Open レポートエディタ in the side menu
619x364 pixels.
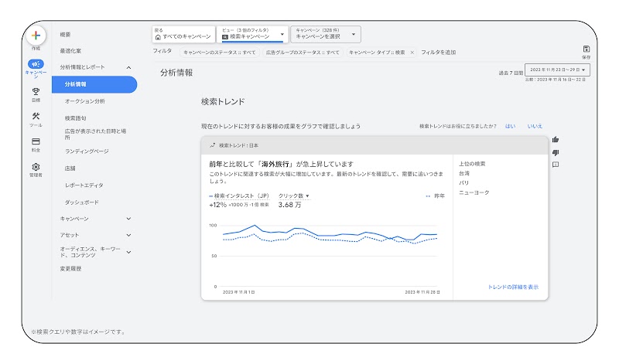[84, 185]
